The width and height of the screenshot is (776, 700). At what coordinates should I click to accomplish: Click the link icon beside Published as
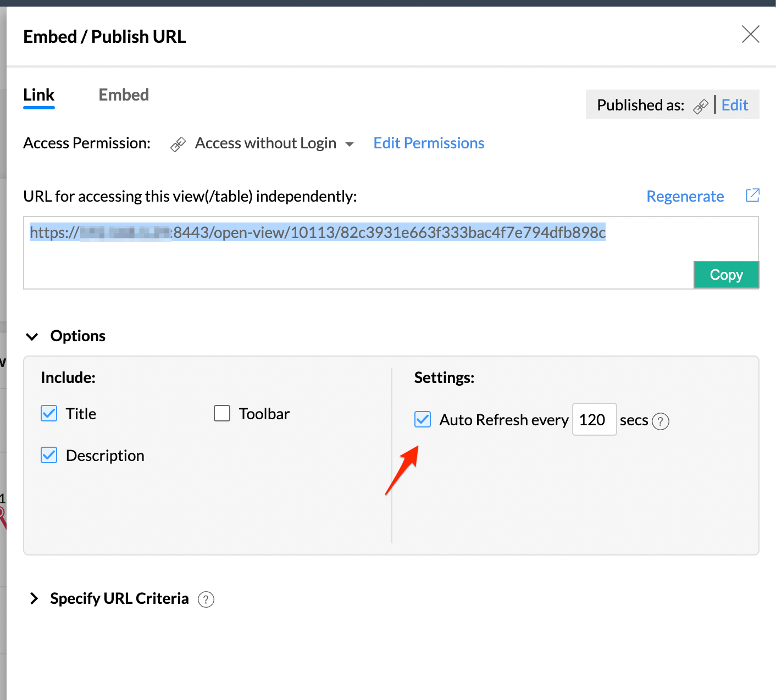(x=701, y=105)
